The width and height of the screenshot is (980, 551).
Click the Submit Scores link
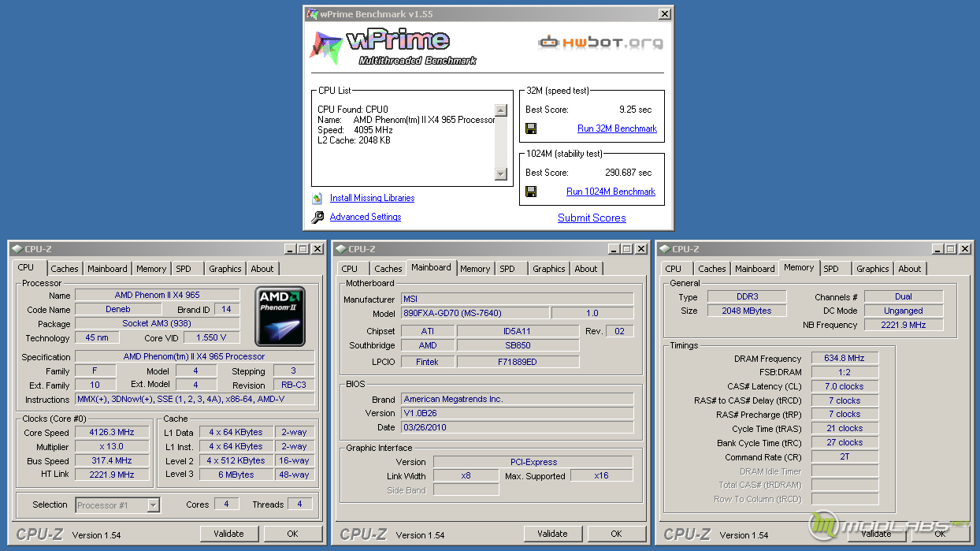click(592, 218)
